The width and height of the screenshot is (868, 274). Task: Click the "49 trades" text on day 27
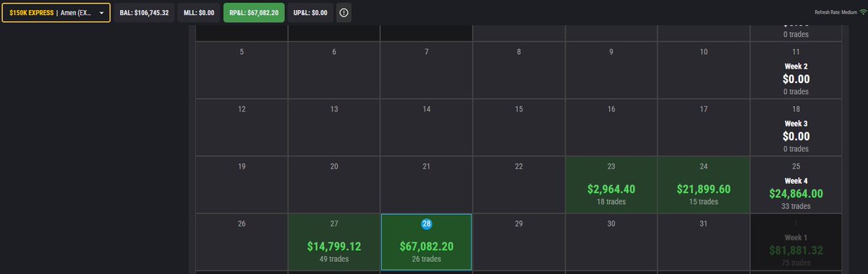[334, 259]
